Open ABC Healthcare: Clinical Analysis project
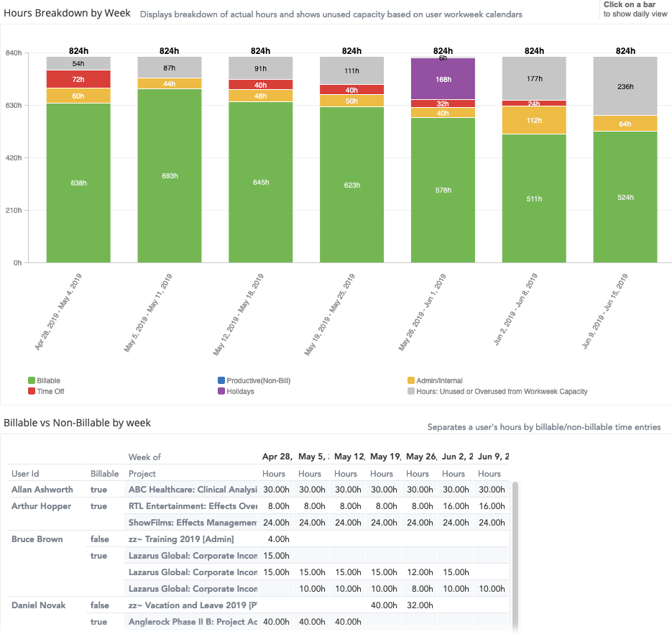This screenshot has height=637, width=672. [x=193, y=490]
